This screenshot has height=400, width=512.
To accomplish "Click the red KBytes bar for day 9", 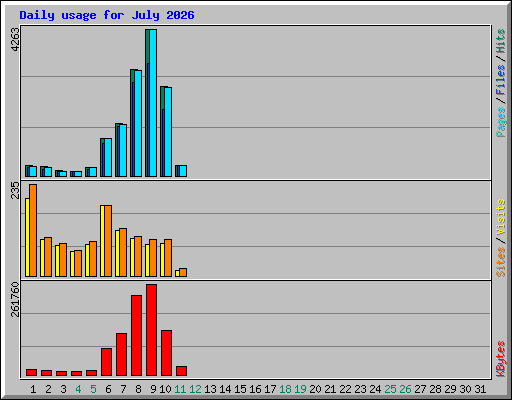I will pyautogui.click(x=151, y=330).
